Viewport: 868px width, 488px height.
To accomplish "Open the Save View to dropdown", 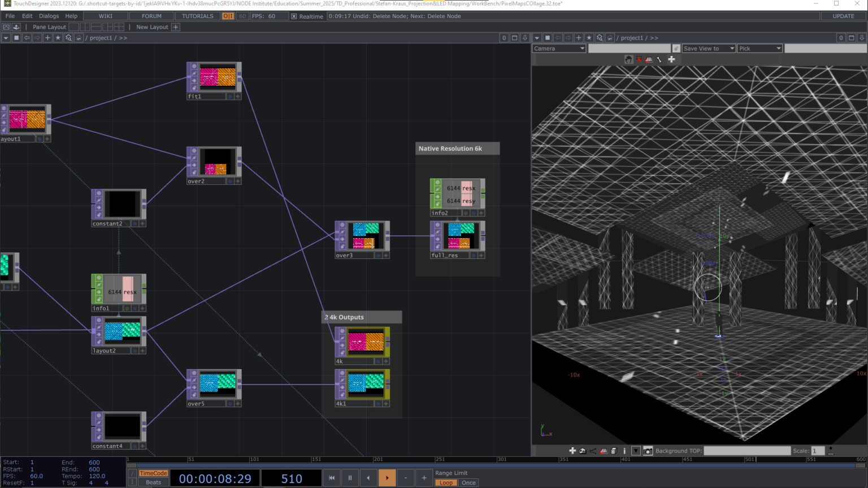I will pos(708,48).
